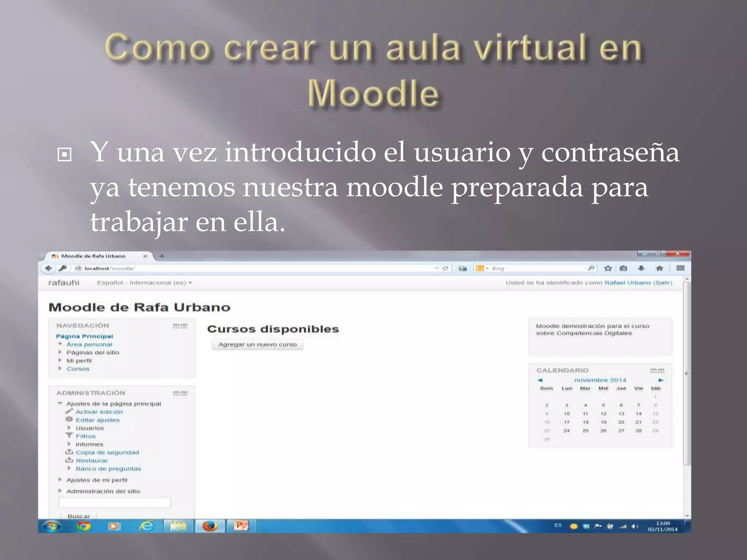Click the bookmark star icon

tap(608, 268)
